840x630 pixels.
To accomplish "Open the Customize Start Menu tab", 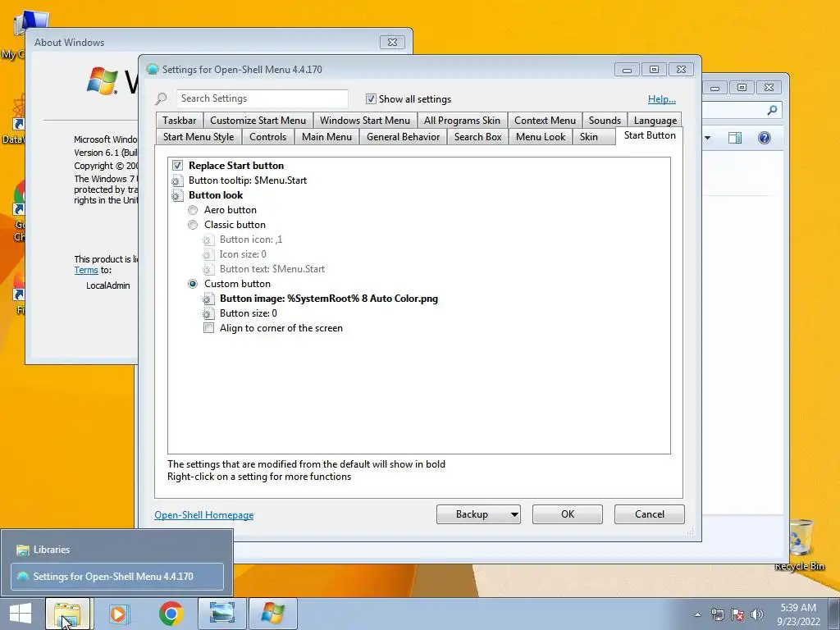I will 258,121.
